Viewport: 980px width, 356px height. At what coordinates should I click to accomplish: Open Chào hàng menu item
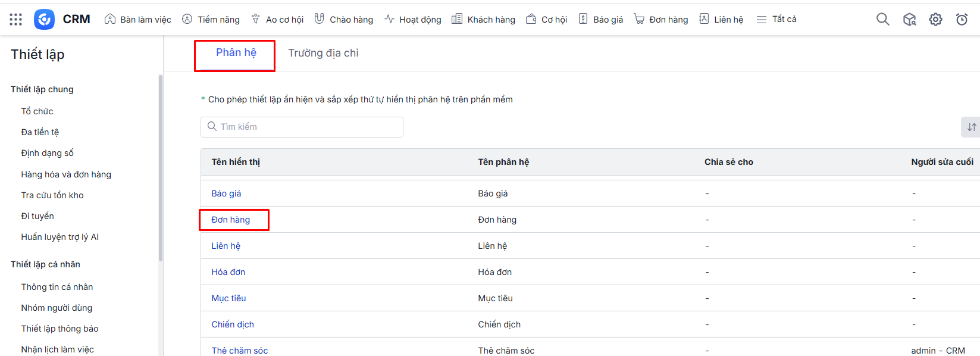point(344,20)
